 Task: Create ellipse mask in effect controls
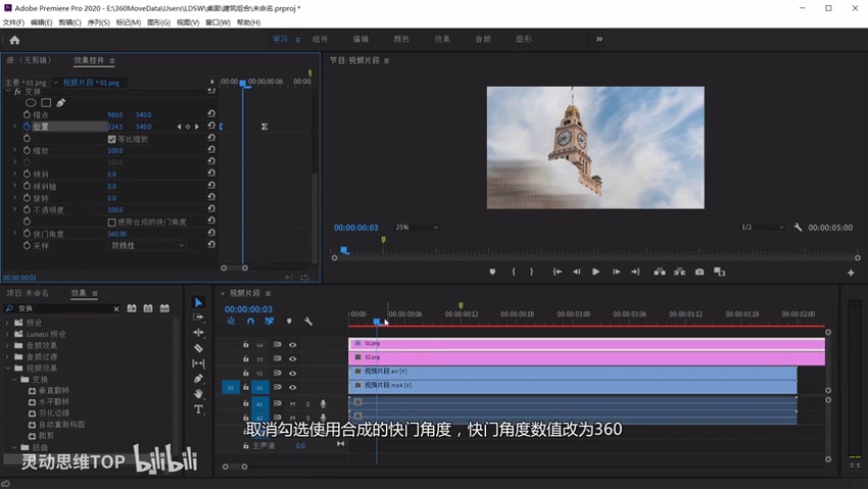[31, 103]
